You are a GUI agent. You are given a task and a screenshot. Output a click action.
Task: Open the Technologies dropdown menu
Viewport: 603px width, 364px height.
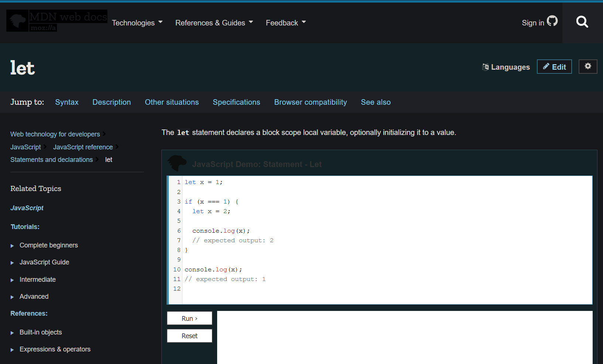click(x=137, y=23)
